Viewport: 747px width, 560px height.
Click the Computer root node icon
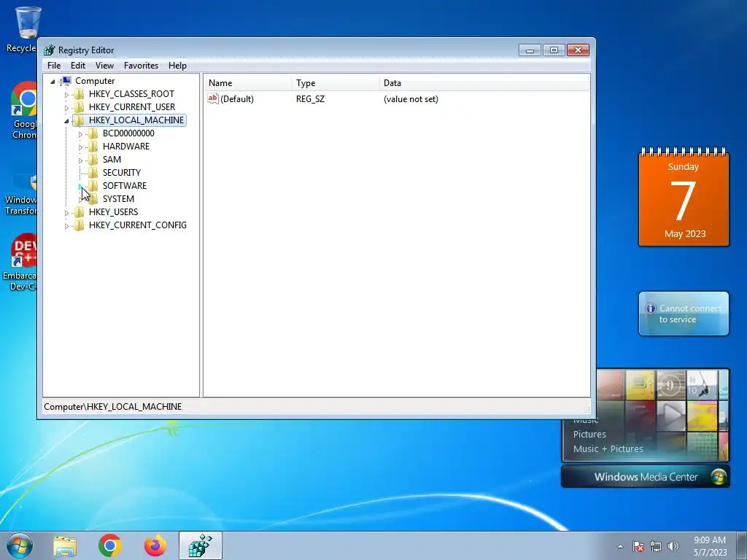(66, 81)
